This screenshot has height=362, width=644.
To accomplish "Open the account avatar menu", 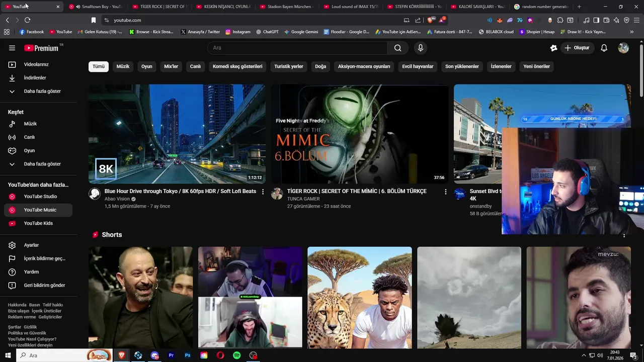I will click(x=623, y=48).
